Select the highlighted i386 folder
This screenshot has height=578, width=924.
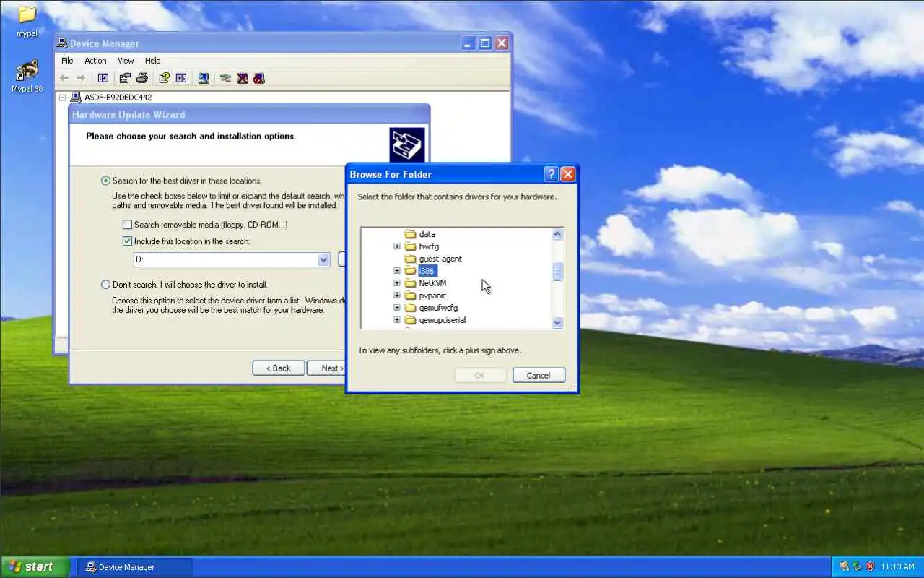click(x=427, y=271)
